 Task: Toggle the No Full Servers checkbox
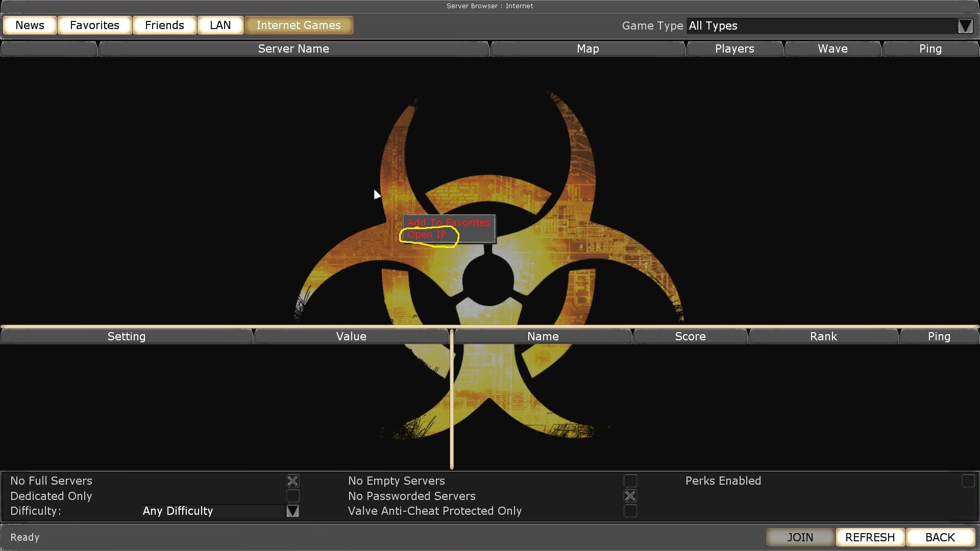(x=292, y=481)
